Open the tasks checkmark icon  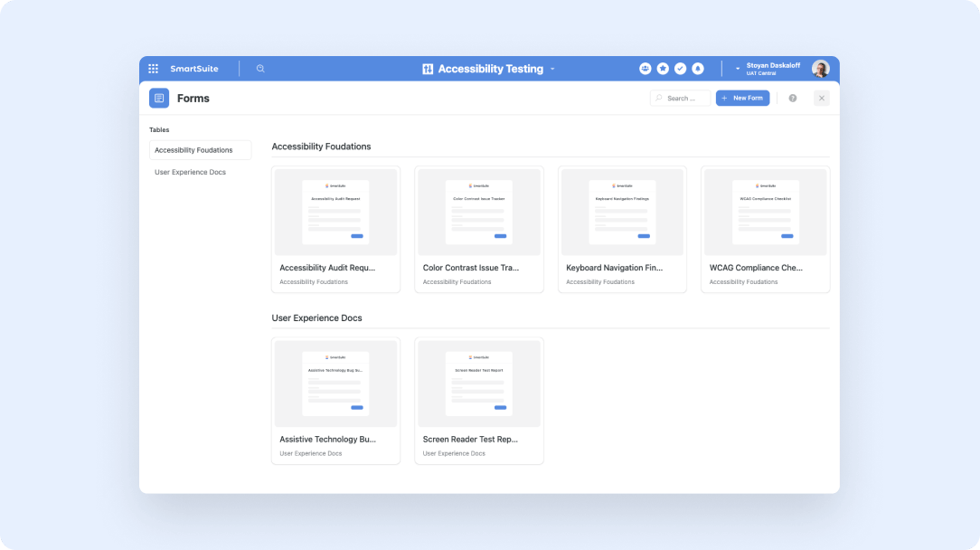pos(680,69)
